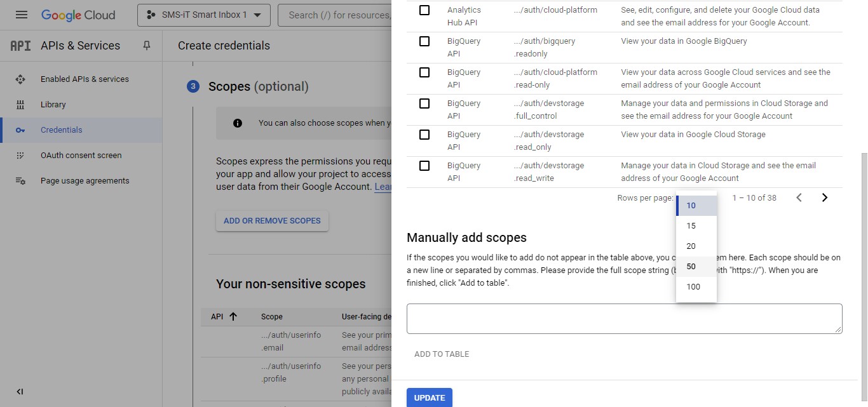
Task: Click the pin icon beside APIs & Services
Action: click(147, 46)
